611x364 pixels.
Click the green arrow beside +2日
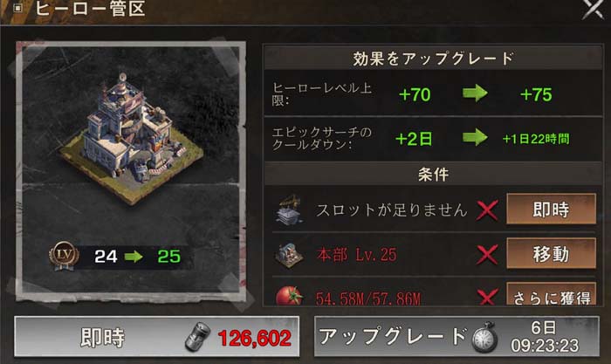pos(475,138)
